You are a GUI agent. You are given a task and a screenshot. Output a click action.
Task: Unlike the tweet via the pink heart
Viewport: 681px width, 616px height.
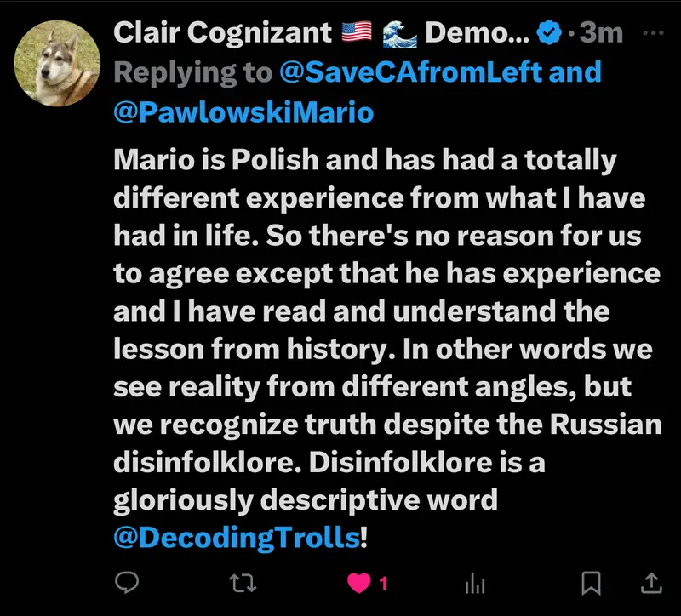point(359,583)
